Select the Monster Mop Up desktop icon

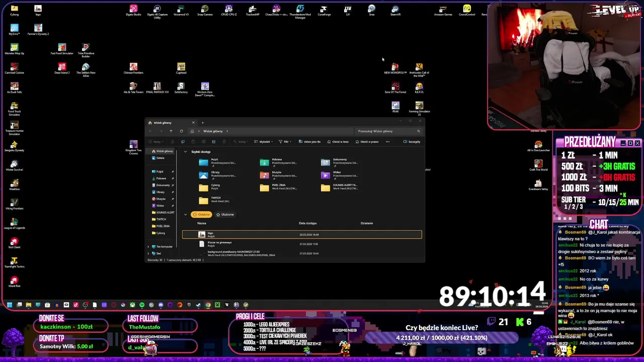14,49
